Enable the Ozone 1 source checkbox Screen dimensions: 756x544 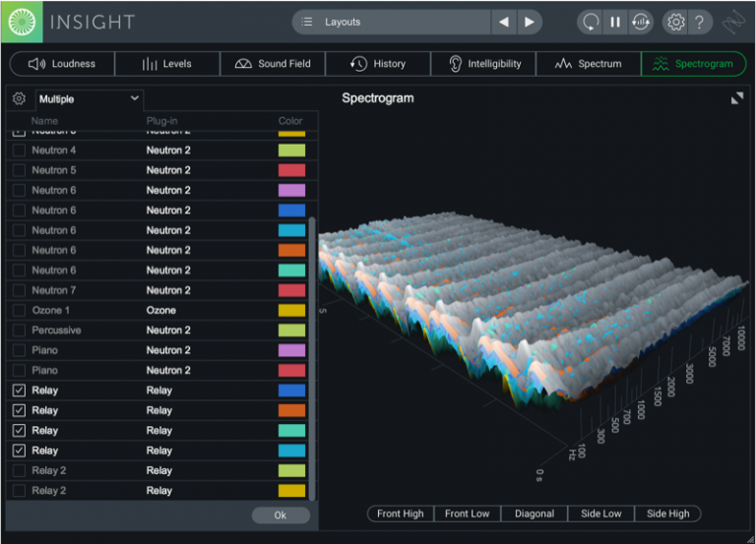tap(19, 310)
